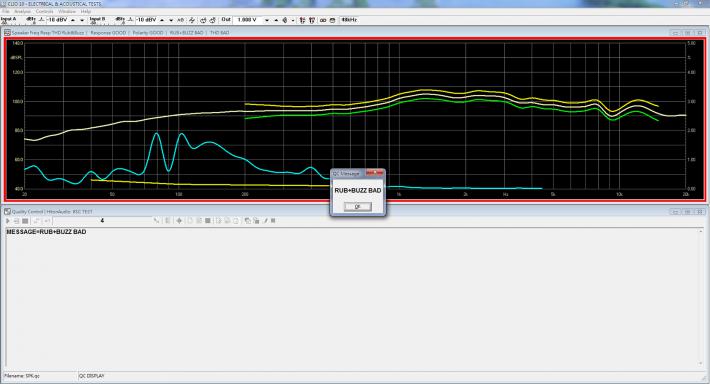Close the QC Message popup
Image resolution: width=710 pixels, height=384 pixels.
[379, 173]
